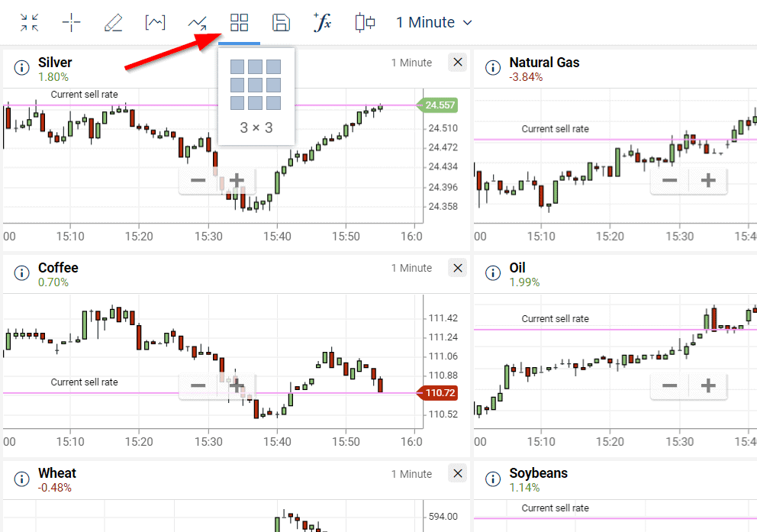Open the line trend comparison tool
Image resolution: width=757 pixels, height=532 pixels.
tap(197, 23)
